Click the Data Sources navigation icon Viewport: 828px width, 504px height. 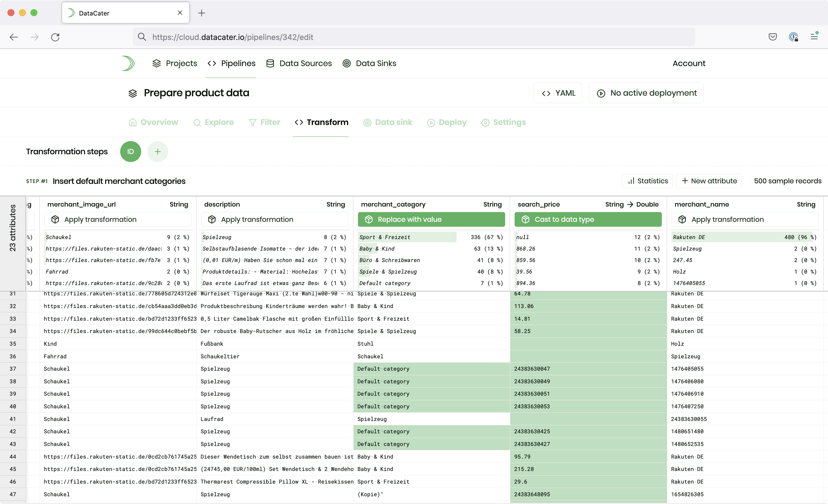(x=270, y=63)
